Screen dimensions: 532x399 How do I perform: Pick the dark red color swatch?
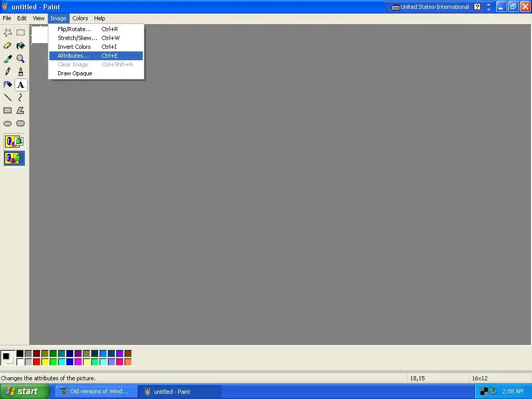tap(37, 354)
